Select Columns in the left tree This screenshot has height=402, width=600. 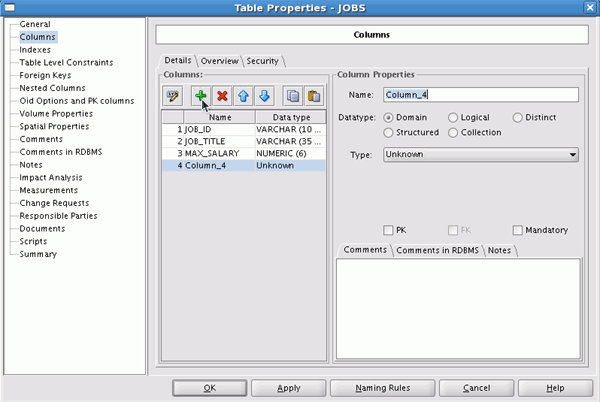coord(38,37)
